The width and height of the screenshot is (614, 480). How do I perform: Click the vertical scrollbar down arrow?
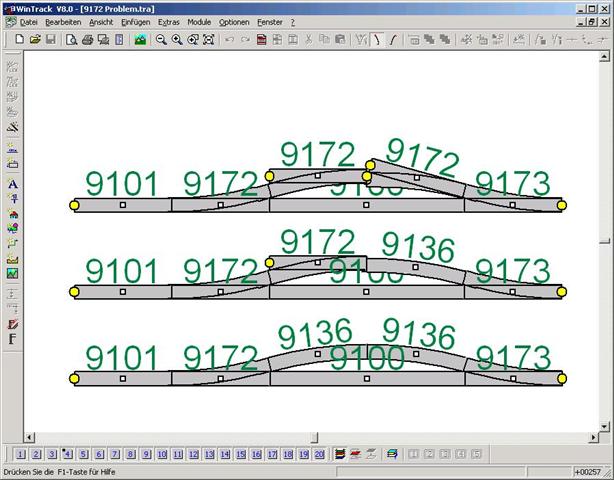604,426
